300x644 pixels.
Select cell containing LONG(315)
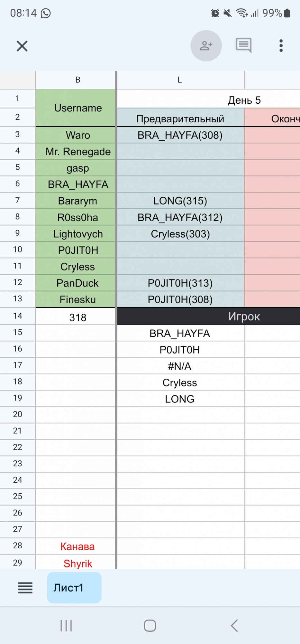point(180,201)
